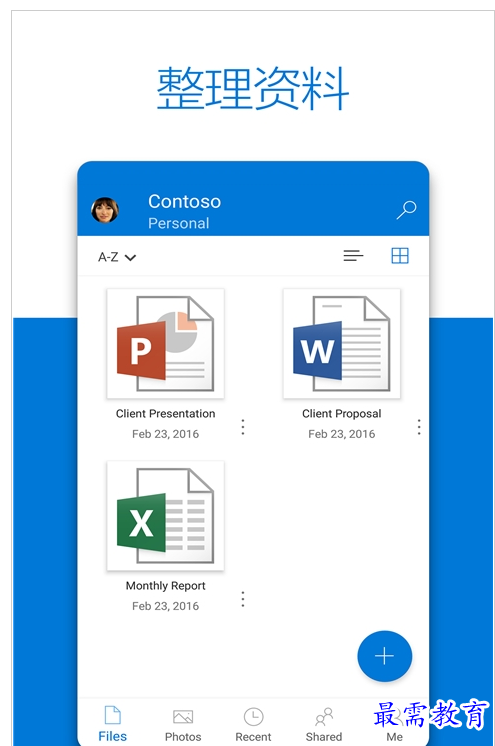This screenshot has width=495, height=746.
Task: Open the search magnifier icon
Action: tap(406, 210)
